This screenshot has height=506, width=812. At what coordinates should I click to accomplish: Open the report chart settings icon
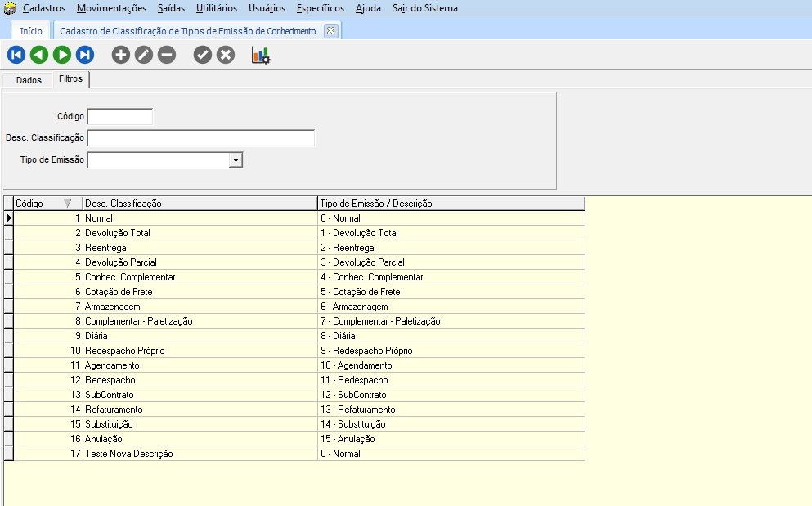point(261,55)
